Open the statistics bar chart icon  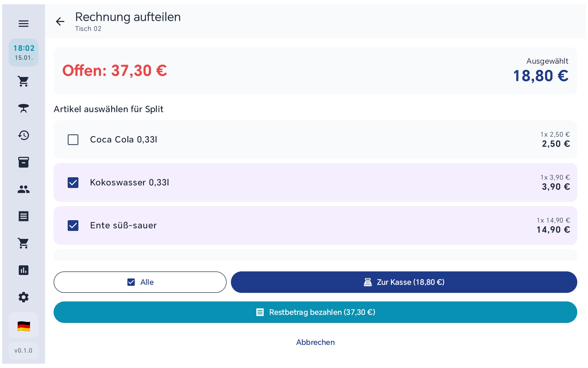click(24, 270)
